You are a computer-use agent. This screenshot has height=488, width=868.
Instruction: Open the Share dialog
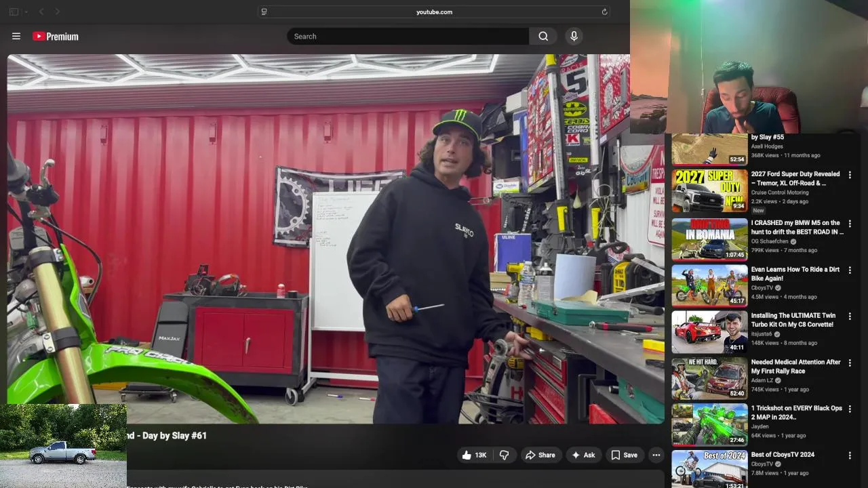[540, 455]
